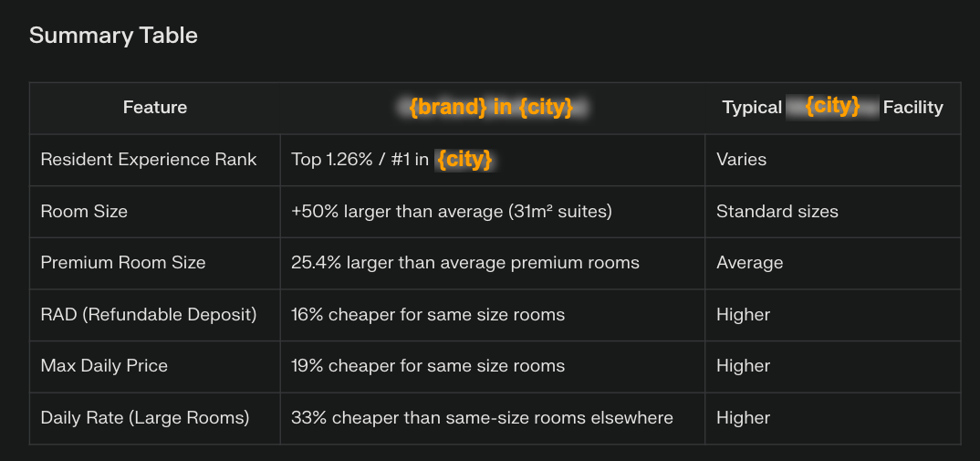Click the "16% cheaper for same size rooms" cell
Screen dimensions: 980x461
click(427, 315)
